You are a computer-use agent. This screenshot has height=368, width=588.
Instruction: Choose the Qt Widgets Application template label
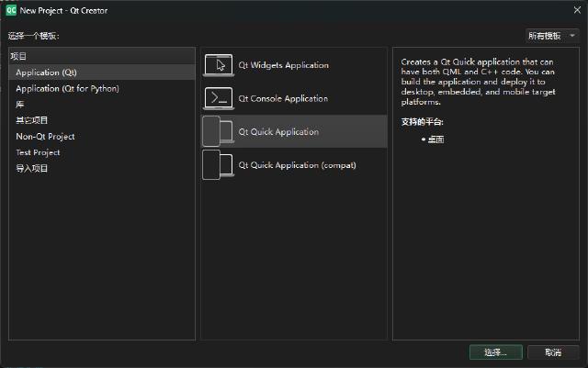pos(283,65)
